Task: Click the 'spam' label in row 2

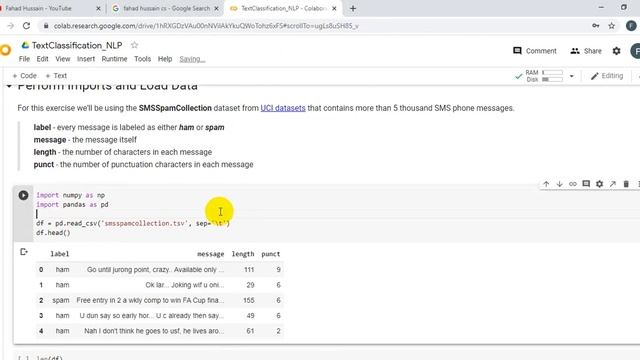Action: coord(61,300)
